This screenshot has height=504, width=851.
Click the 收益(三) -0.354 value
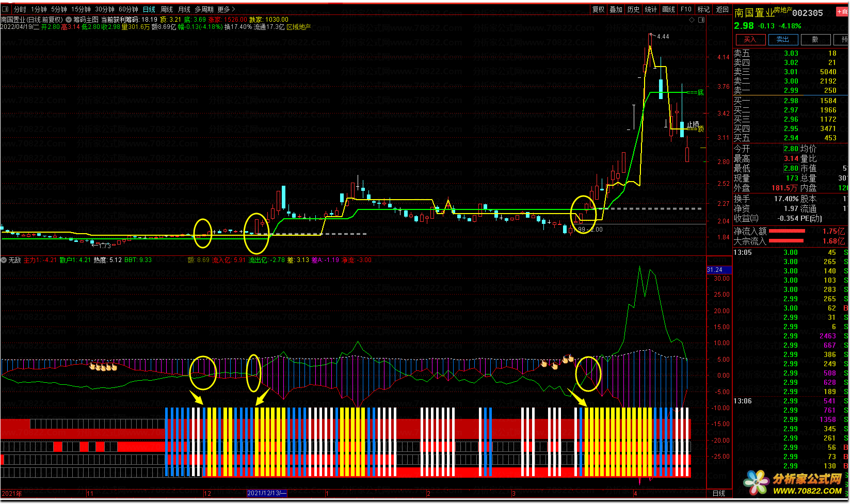(788, 218)
